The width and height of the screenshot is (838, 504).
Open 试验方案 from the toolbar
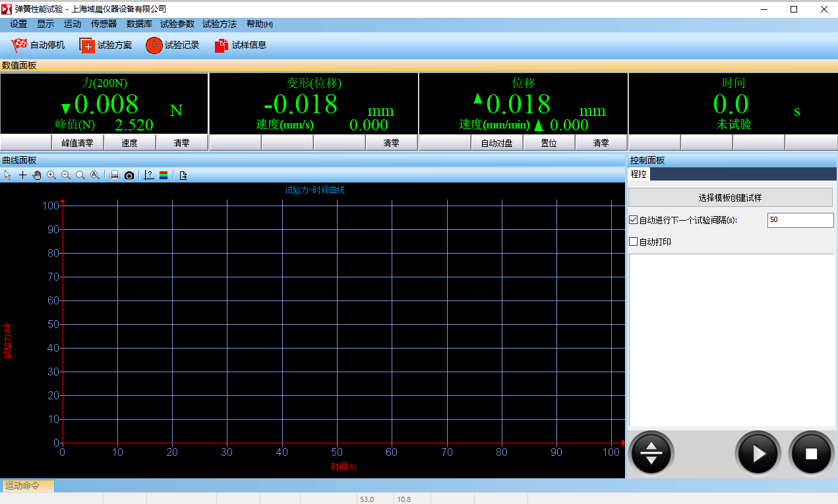pyautogui.click(x=106, y=45)
